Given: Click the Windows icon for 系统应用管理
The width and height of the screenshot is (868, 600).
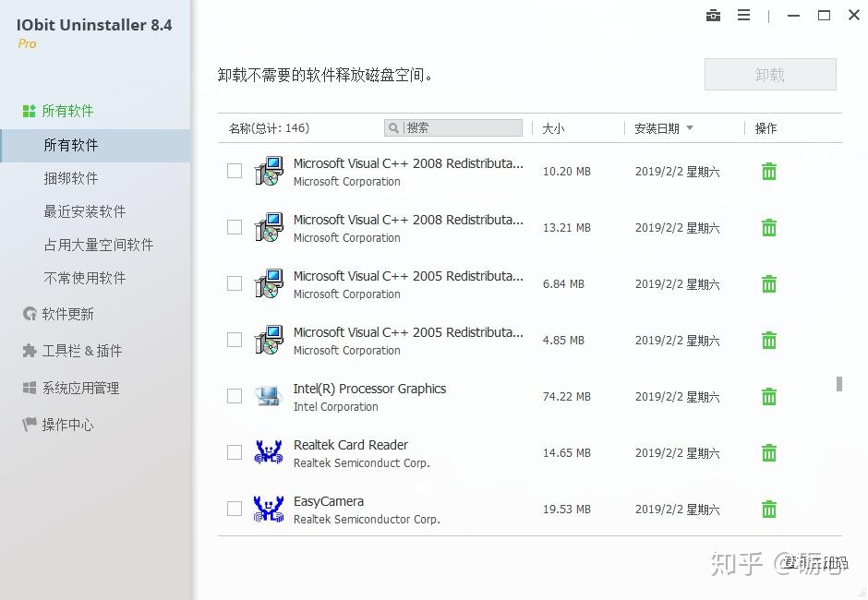Looking at the screenshot, I should (30, 388).
